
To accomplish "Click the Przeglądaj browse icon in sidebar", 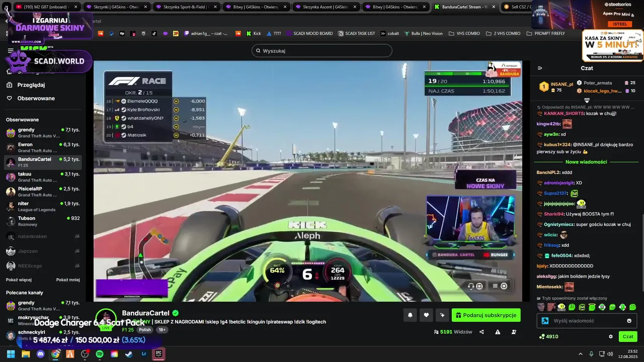I will click(x=9, y=85).
